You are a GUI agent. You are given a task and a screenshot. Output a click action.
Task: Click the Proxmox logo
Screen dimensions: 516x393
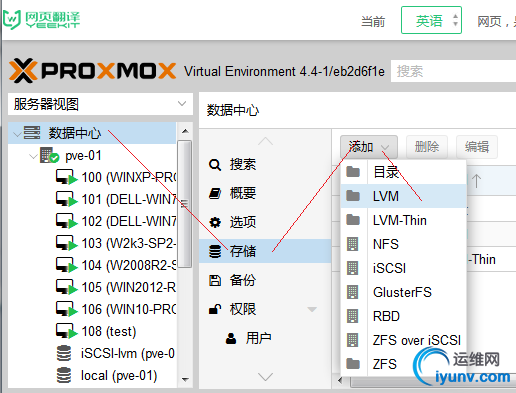[92, 71]
